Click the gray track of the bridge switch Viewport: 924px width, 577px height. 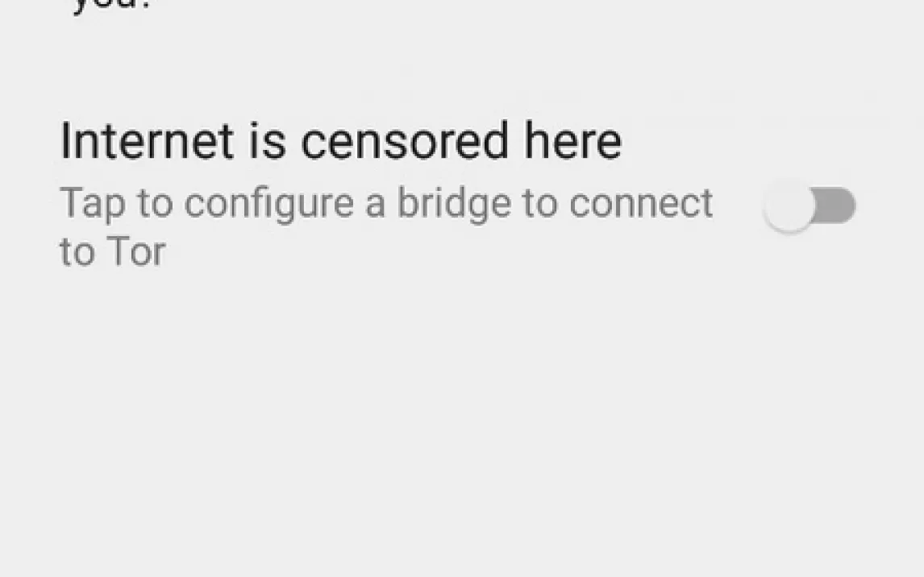coord(835,205)
